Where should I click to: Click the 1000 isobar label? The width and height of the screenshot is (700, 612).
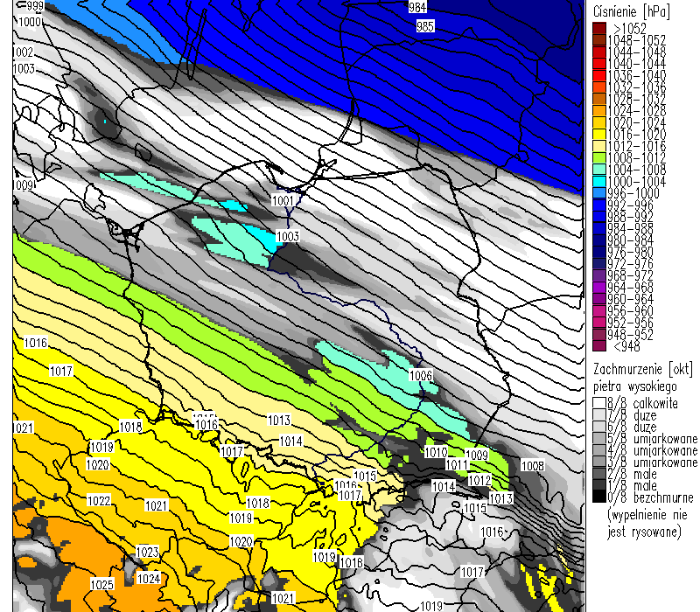30,21
